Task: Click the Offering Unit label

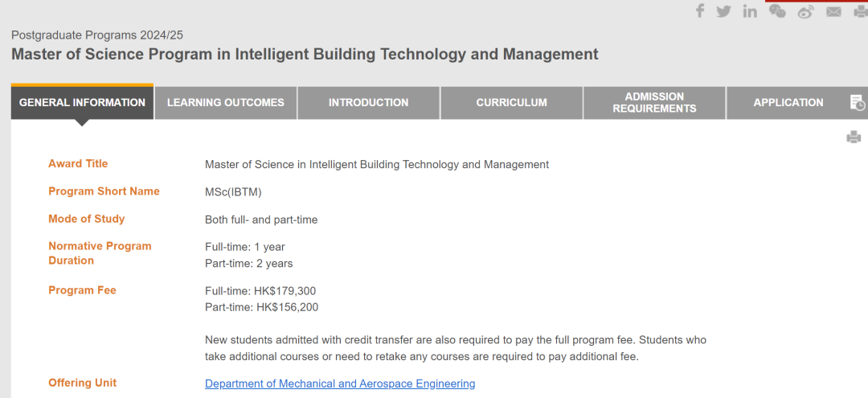Action: [x=82, y=383]
